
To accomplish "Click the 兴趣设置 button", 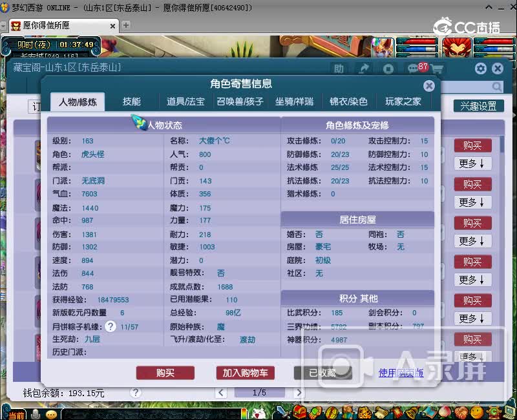I will [x=478, y=106].
